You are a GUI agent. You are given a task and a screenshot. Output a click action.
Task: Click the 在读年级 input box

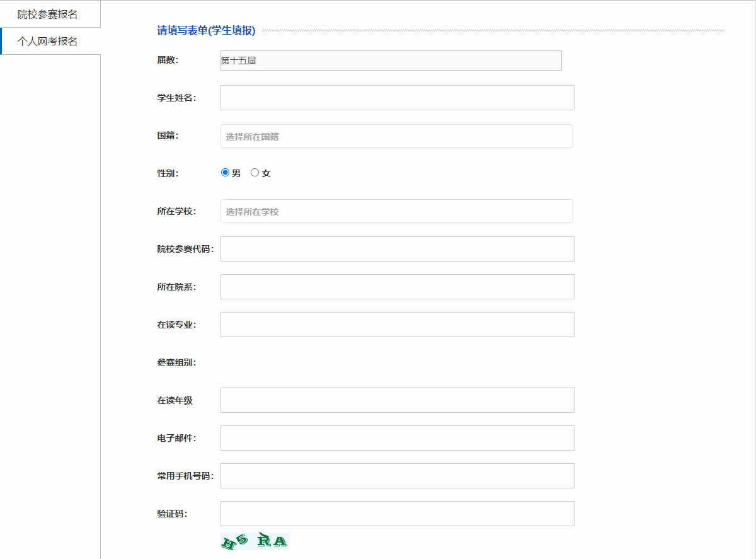pos(398,400)
